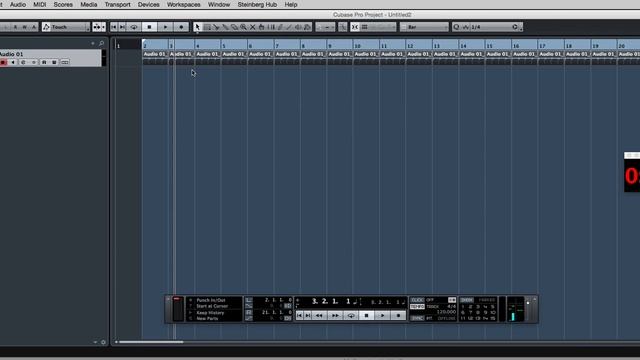The width and height of the screenshot is (640, 360).
Task: Open the Snap Type grid dropdown
Action: pos(378,27)
